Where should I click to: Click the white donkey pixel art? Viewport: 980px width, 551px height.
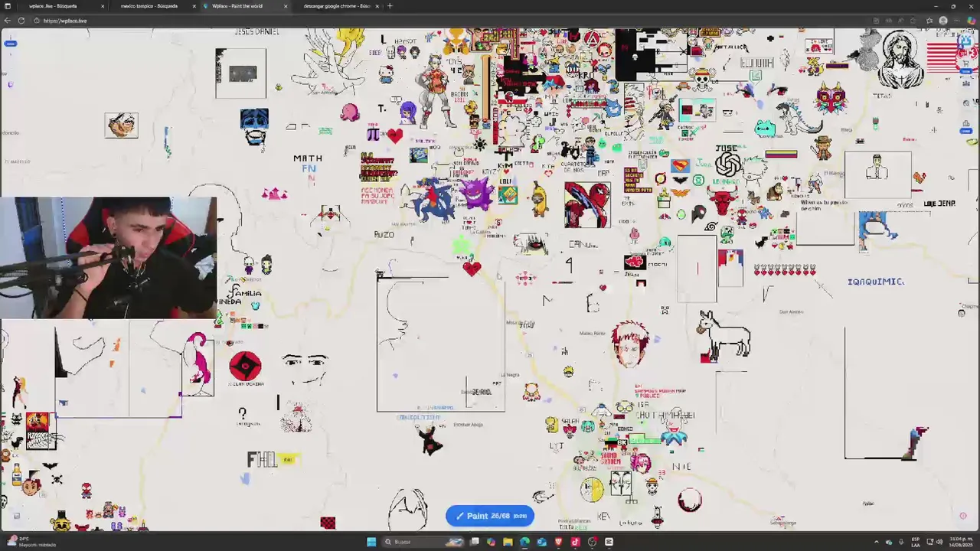pyautogui.click(x=724, y=335)
